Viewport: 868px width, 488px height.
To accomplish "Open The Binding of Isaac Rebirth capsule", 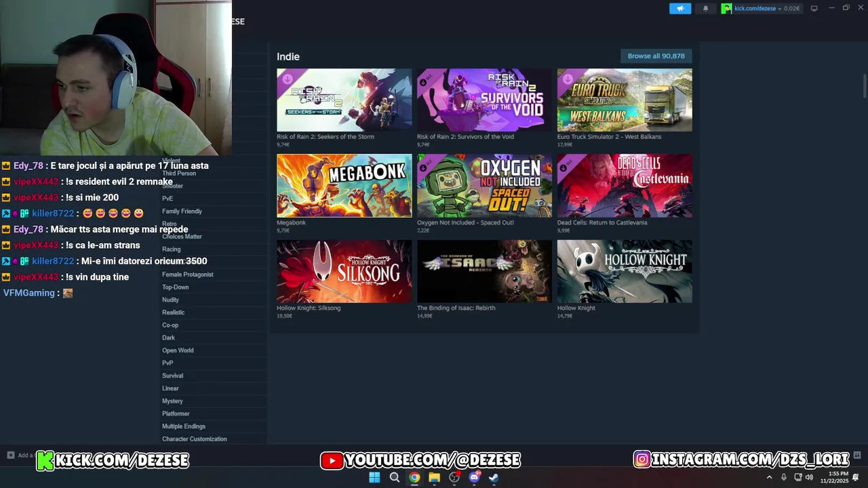I will point(484,271).
